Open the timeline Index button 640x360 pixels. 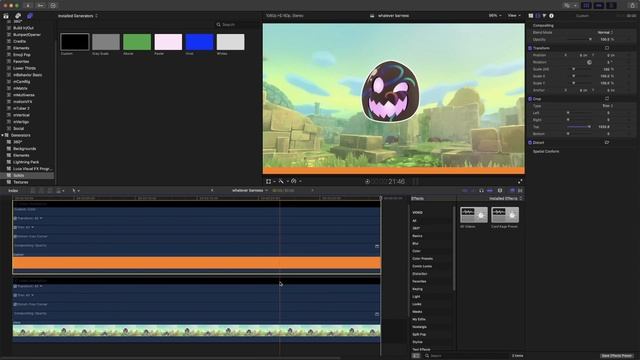pos(13,191)
